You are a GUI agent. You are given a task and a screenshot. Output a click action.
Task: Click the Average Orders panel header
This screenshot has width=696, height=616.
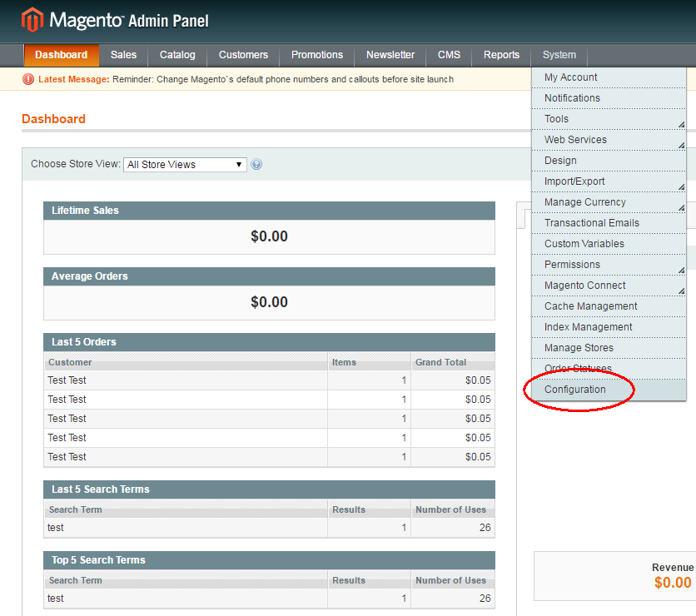point(269,276)
